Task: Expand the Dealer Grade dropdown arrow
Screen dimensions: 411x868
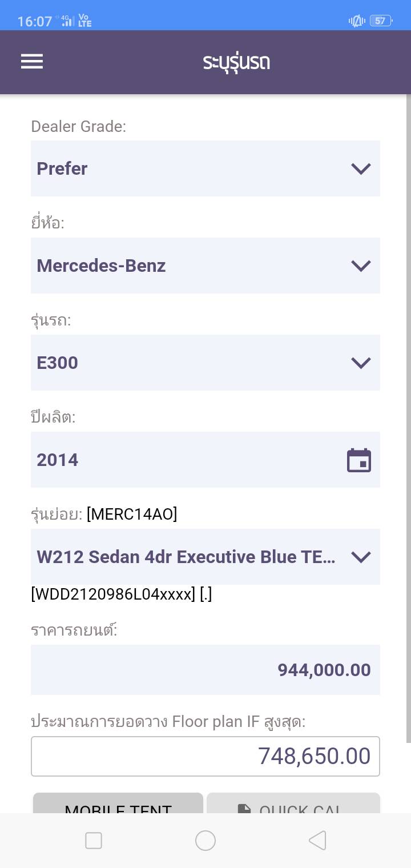Action: coord(361,168)
